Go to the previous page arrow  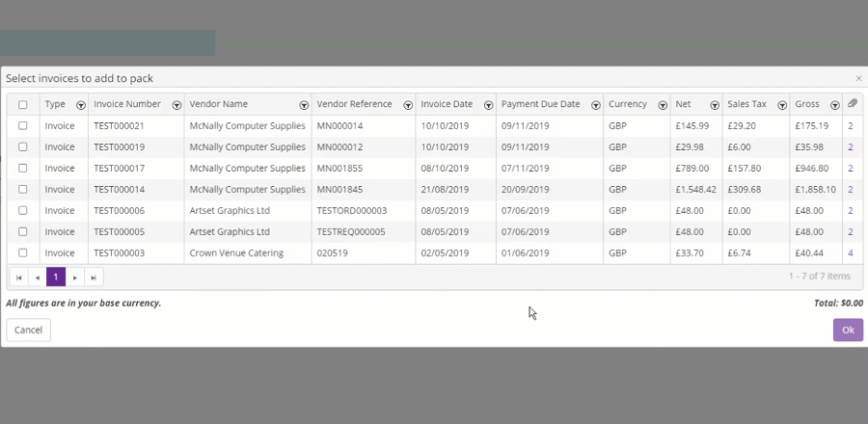(37, 277)
